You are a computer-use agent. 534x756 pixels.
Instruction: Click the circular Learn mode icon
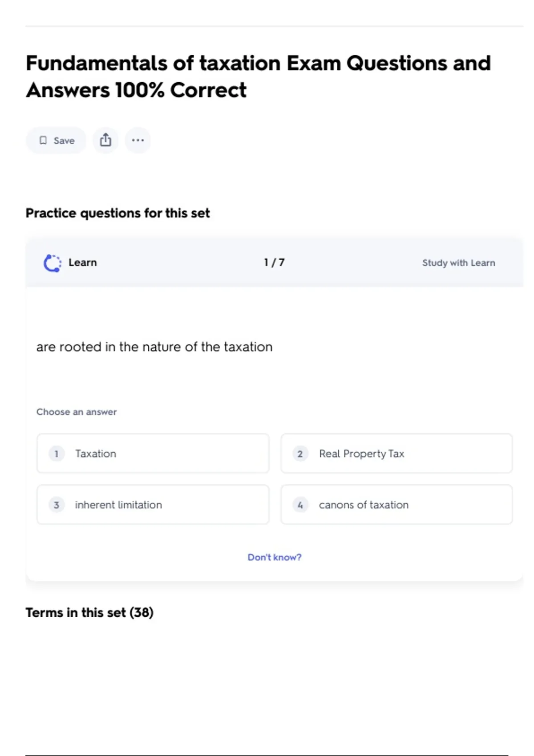tap(53, 263)
